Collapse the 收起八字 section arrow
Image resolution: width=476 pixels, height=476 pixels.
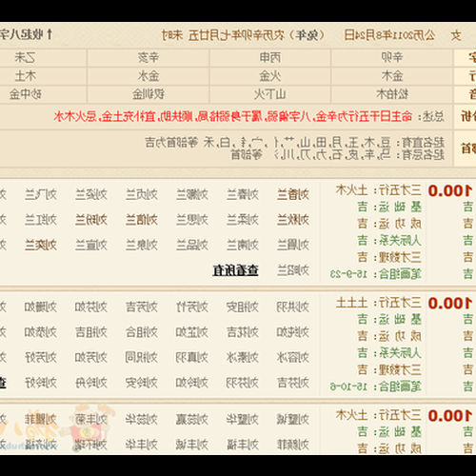pyautogui.click(x=50, y=34)
